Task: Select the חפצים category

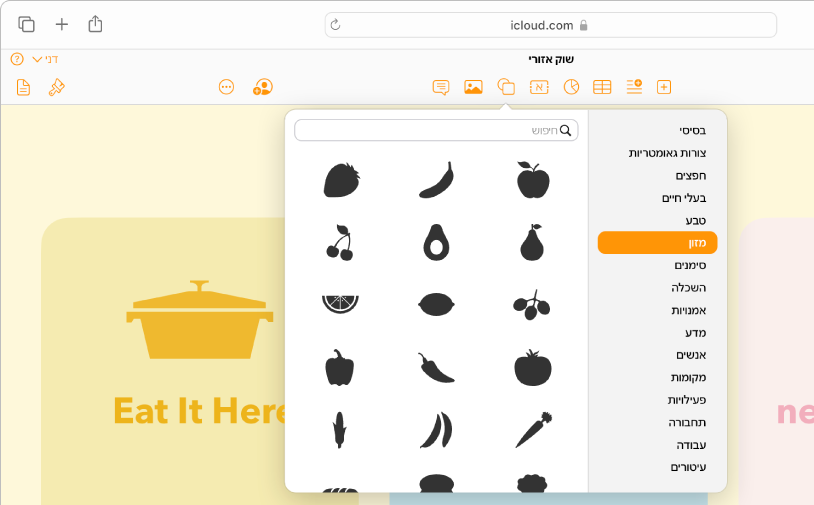Action: point(690,175)
